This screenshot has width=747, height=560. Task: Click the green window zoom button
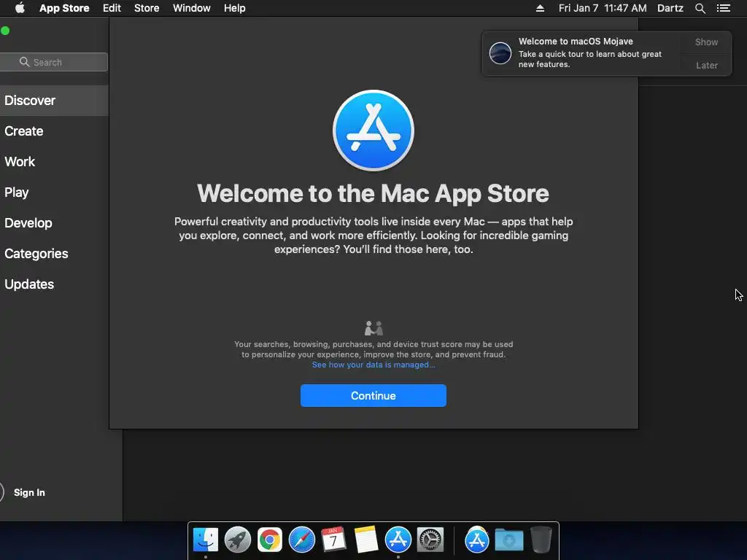point(5,31)
